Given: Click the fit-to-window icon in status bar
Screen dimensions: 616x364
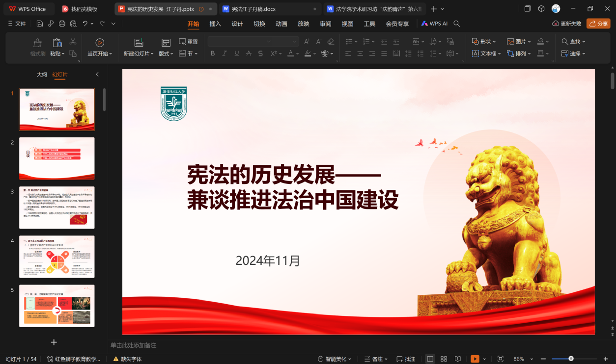Looking at the screenshot, I should 501,359.
